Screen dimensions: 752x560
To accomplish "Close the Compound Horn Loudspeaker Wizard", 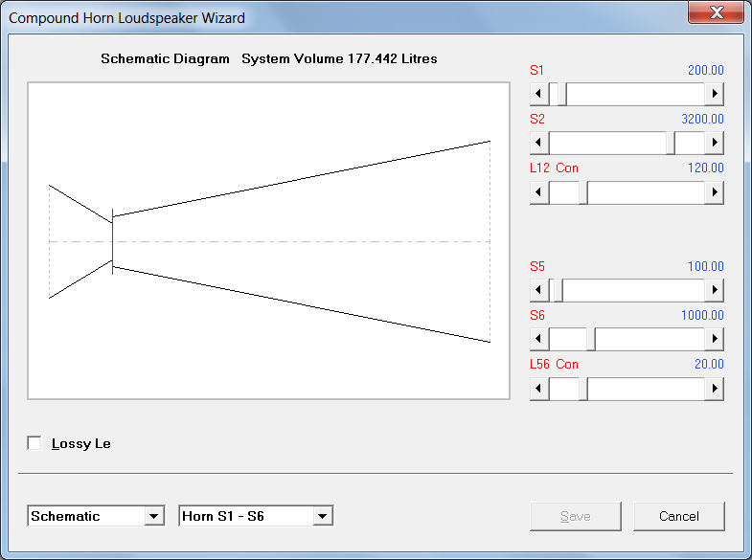I will click(x=716, y=12).
